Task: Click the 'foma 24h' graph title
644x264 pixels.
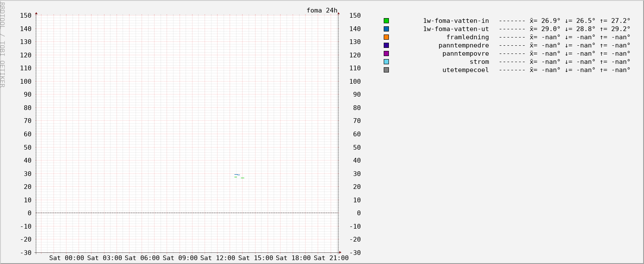Action: pos(322,10)
